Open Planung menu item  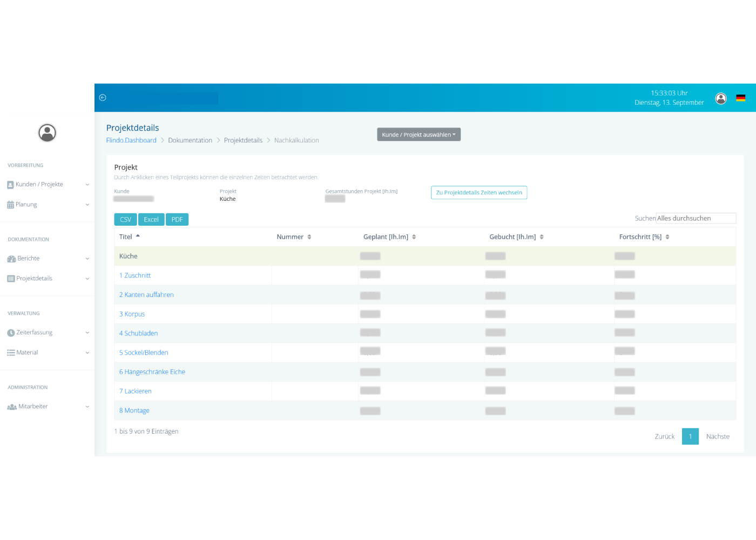click(26, 205)
